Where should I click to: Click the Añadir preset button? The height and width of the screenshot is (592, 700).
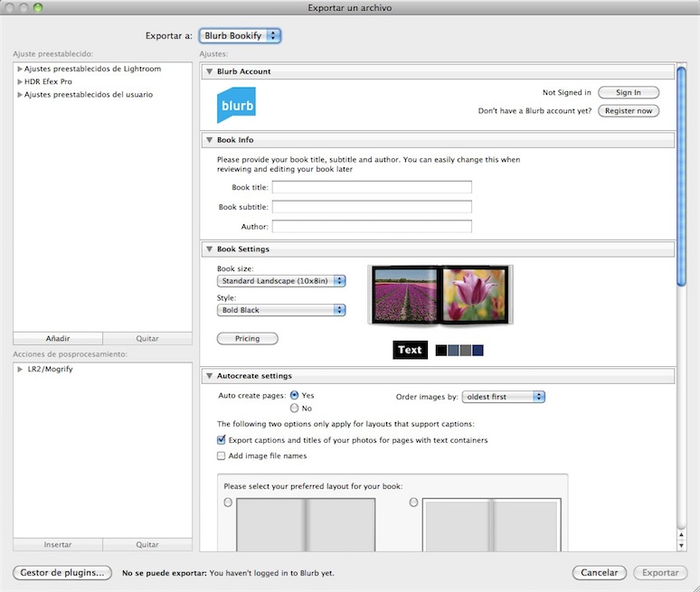[58, 339]
